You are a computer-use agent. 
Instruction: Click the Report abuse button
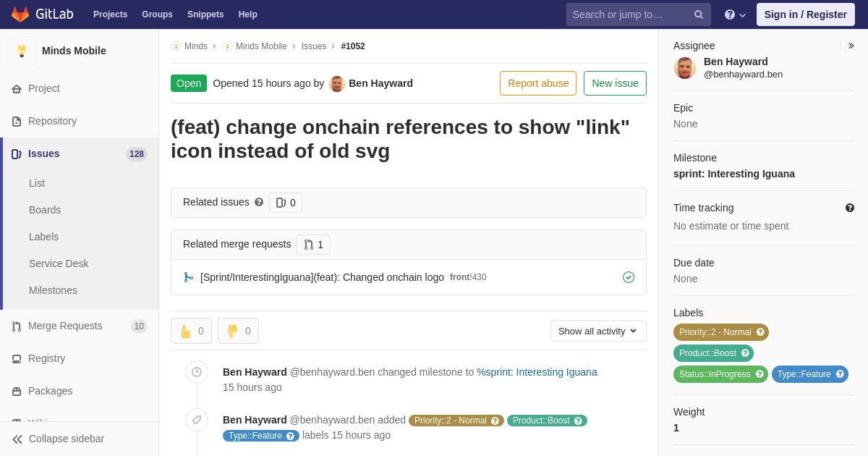pos(538,83)
